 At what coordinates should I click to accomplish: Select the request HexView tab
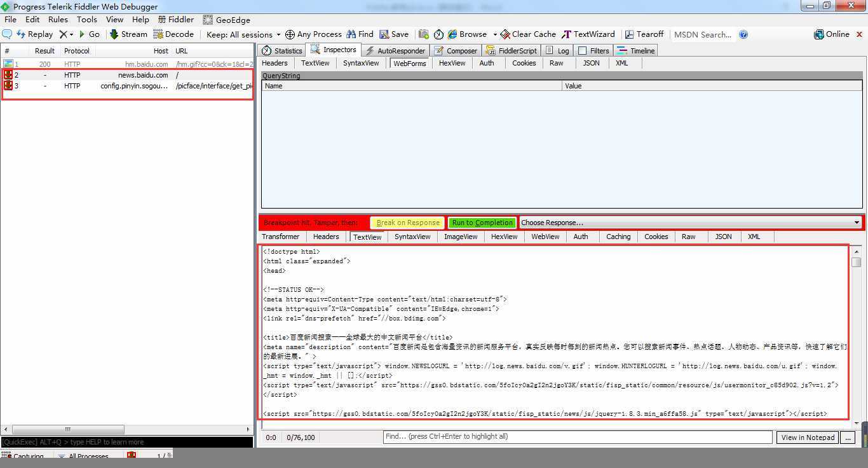tap(452, 63)
